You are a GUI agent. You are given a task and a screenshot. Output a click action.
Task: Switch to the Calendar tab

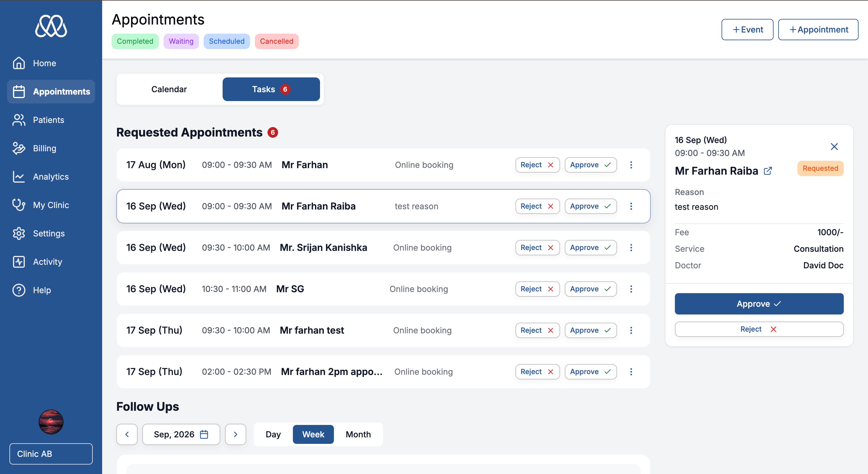pyautogui.click(x=169, y=89)
